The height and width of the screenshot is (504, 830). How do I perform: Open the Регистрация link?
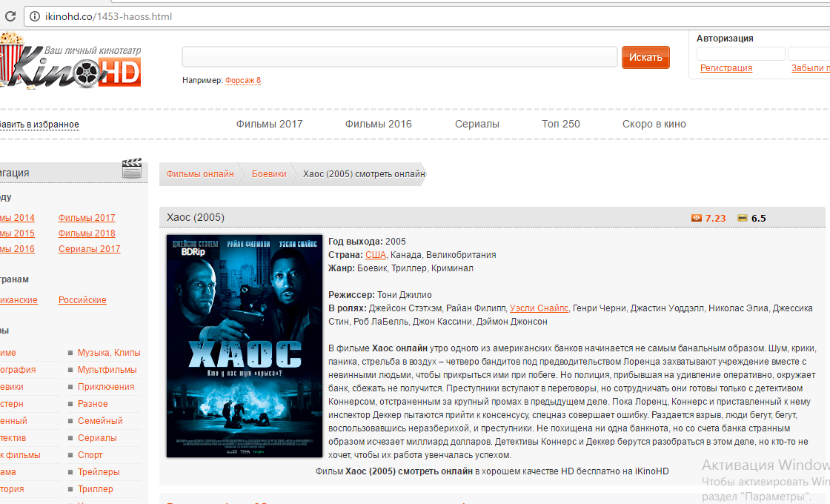726,67
